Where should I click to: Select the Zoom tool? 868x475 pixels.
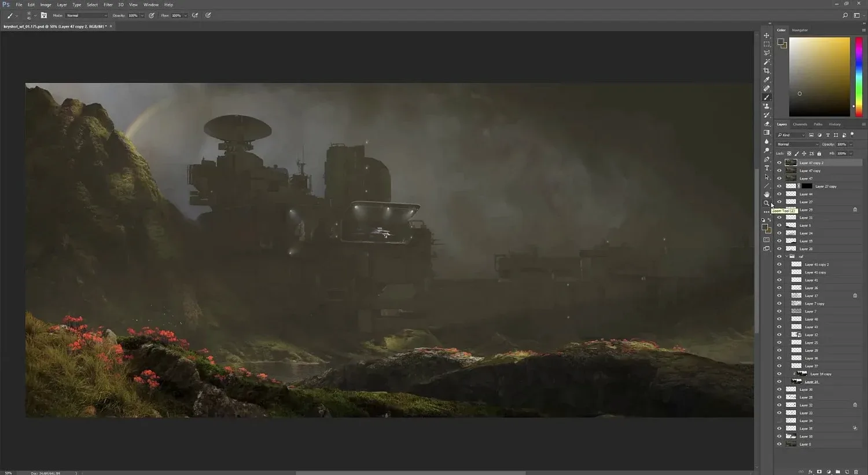tap(767, 203)
